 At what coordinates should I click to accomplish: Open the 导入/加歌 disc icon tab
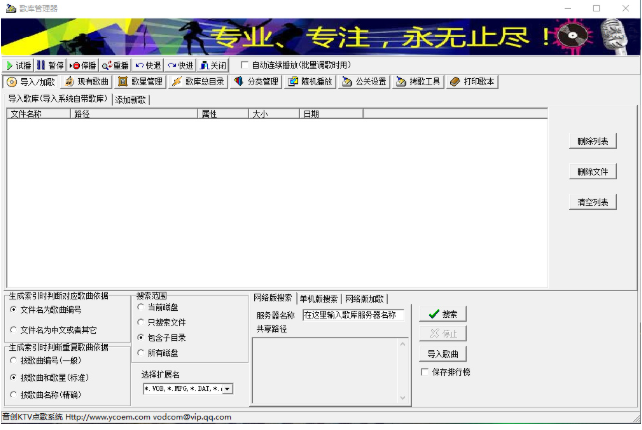coord(31,82)
